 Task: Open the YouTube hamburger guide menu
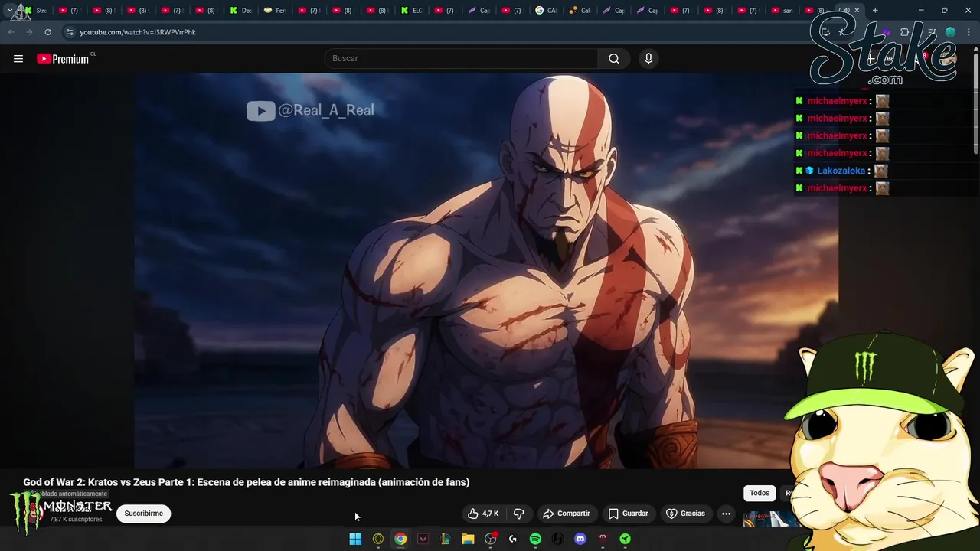(18, 59)
